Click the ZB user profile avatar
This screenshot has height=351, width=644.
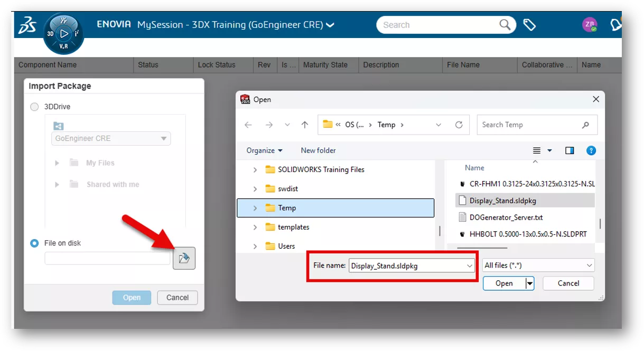click(x=590, y=25)
